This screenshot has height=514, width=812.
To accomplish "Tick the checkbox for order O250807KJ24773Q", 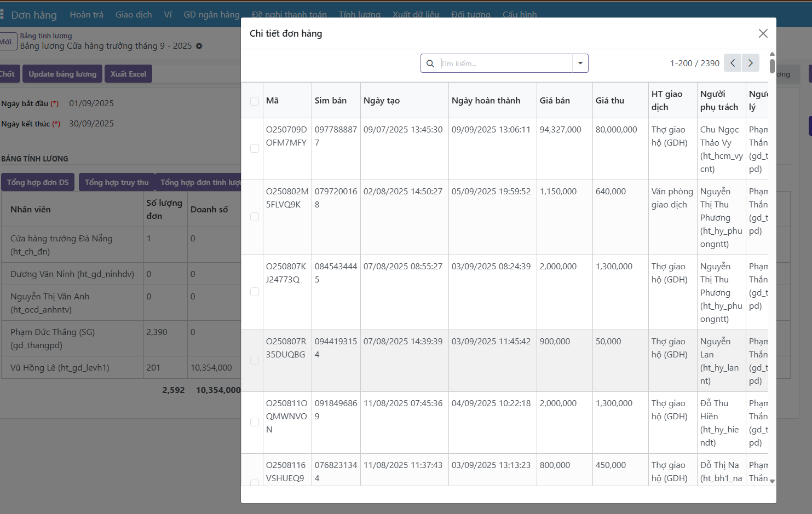I will point(255,292).
